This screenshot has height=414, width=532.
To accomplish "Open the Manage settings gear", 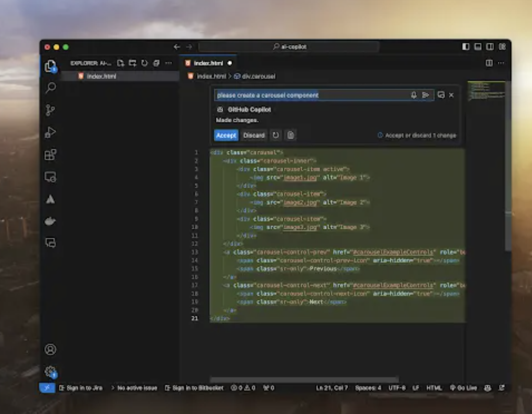I will pos(50,372).
